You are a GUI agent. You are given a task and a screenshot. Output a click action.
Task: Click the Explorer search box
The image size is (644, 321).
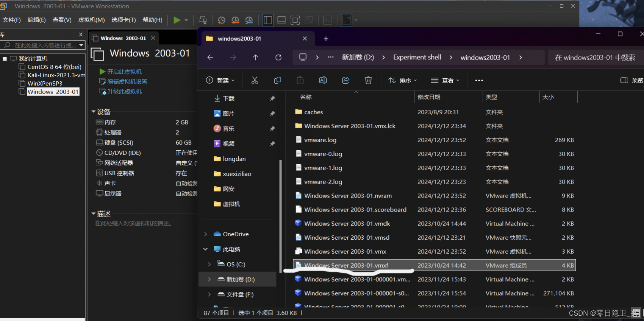pos(596,58)
